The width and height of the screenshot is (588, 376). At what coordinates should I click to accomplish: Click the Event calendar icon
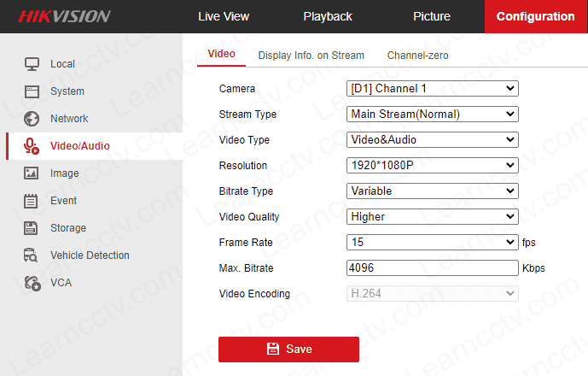pos(32,201)
